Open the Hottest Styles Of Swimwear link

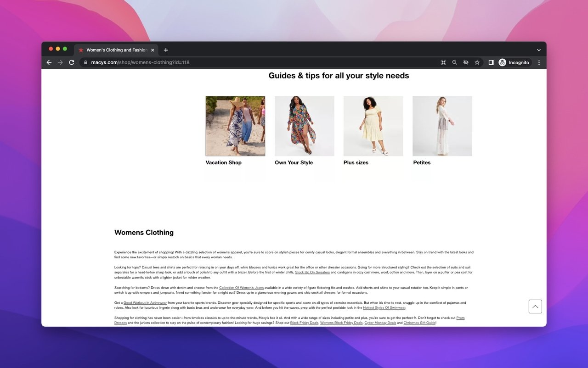coord(384,308)
